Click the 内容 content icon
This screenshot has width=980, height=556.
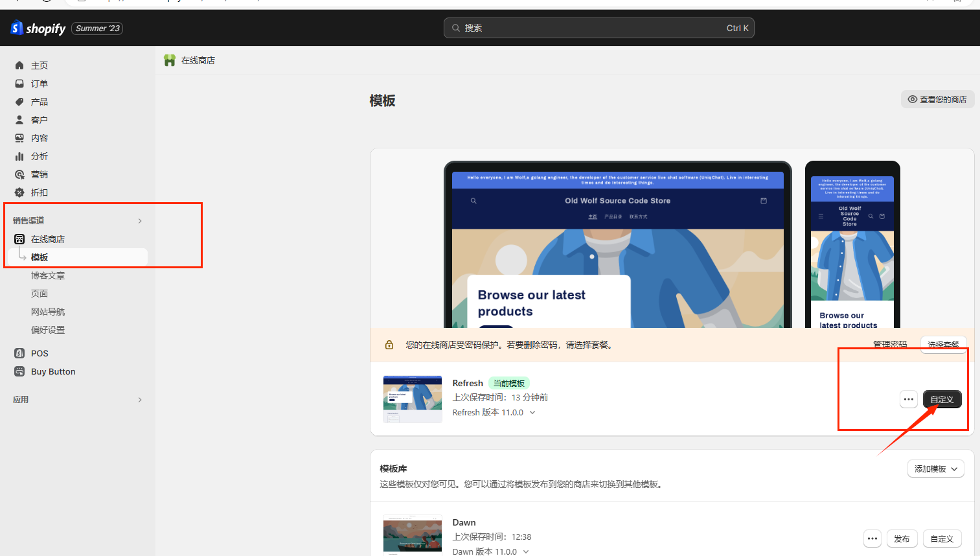pos(19,138)
